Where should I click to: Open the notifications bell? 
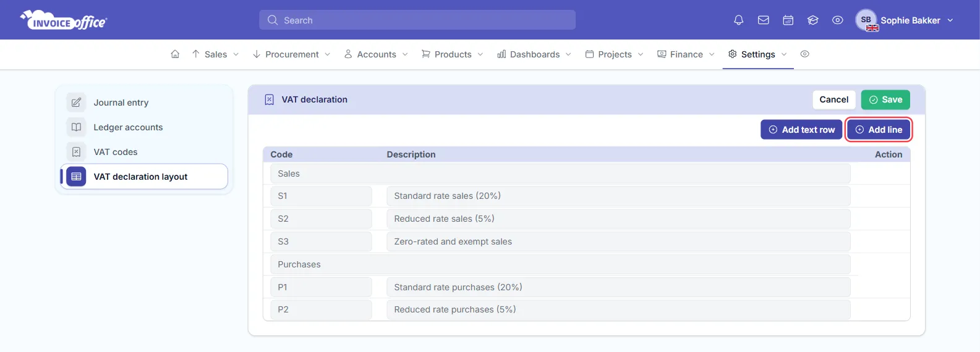[x=738, y=20]
